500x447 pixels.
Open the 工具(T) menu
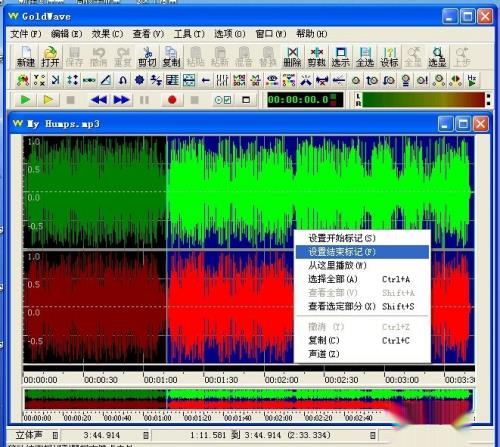point(189,34)
